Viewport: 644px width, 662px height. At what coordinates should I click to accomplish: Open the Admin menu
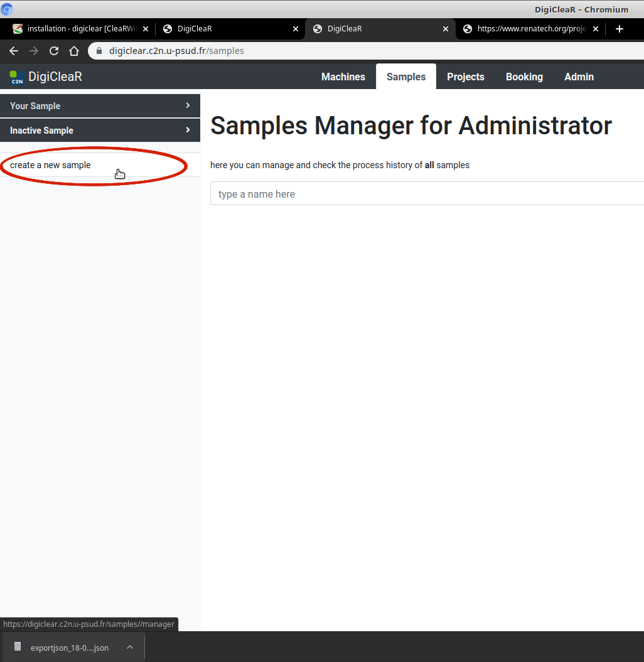pyautogui.click(x=579, y=77)
